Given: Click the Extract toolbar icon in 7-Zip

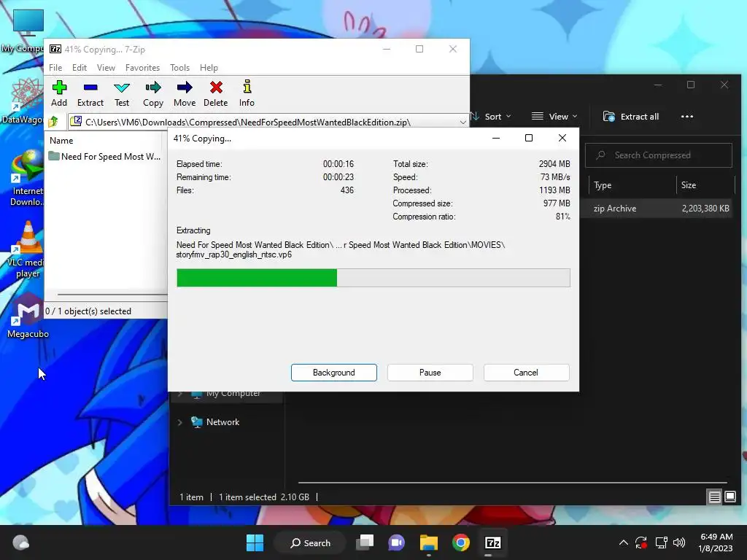Looking at the screenshot, I should coord(90,93).
